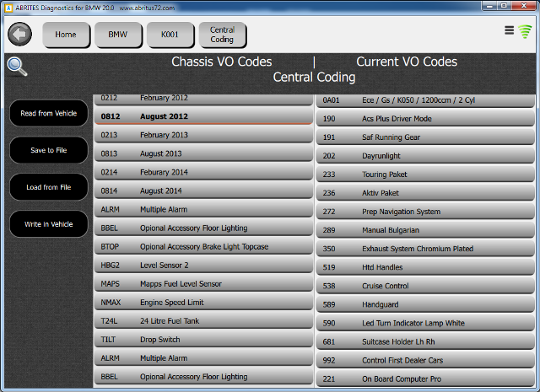Select 0814 August 2014 row
Screen dimensions: 540x392
tap(203, 191)
